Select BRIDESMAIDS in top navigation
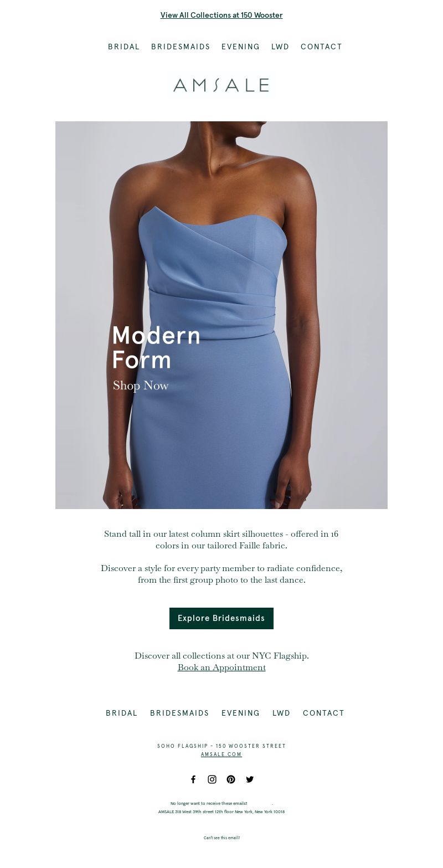Image resolution: width=443 pixels, height=868 pixels. coord(181,47)
